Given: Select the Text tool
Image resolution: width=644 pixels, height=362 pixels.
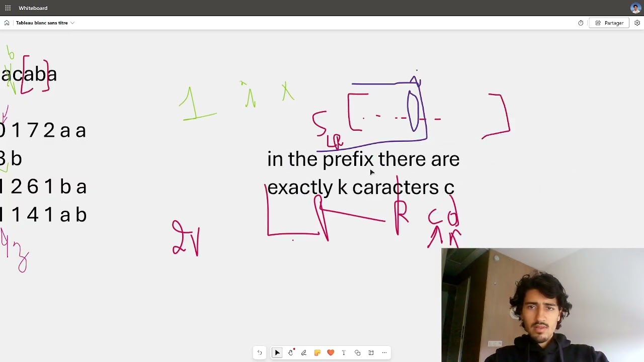Looking at the screenshot, I should 344,352.
